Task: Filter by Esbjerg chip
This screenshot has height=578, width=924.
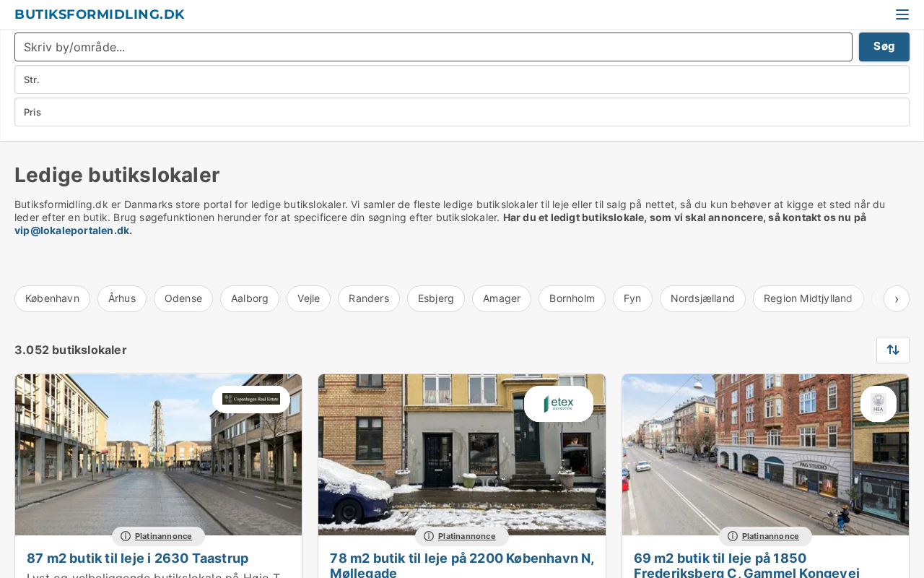Action: (436, 298)
